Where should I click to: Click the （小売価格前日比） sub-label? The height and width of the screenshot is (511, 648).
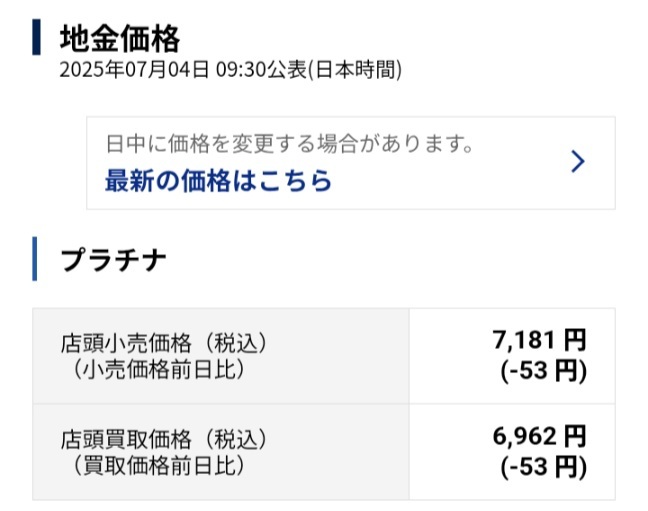pyautogui.click(x=159, y=369)
